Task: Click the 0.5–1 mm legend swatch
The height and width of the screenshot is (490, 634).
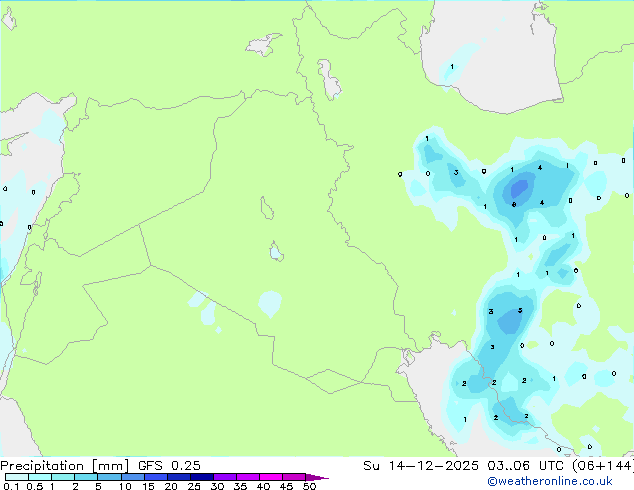Action: [40, 477]
